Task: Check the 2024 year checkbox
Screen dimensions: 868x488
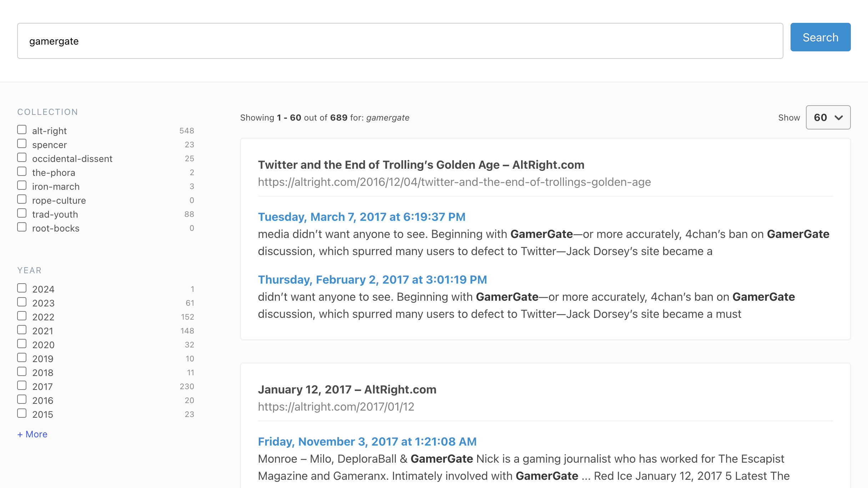Action: pyautogui.click(x=22, y=288)
